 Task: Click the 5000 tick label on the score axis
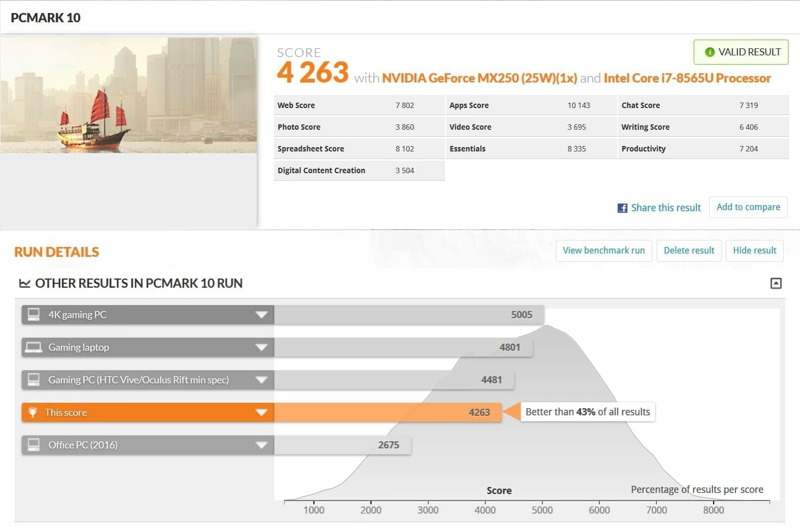point(542,510)
